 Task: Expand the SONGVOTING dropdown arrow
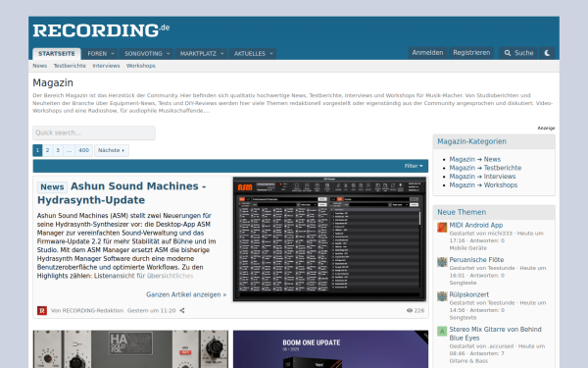(168, 54)
